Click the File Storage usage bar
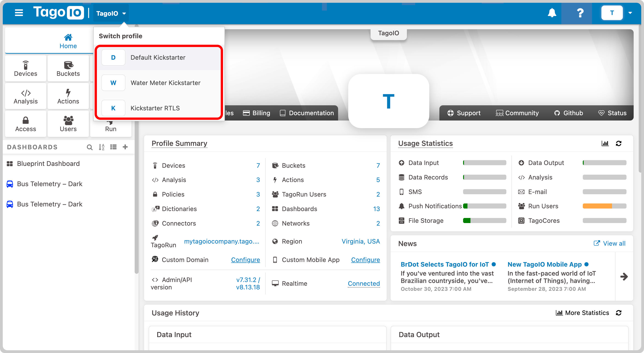 [x=484, y=221]
